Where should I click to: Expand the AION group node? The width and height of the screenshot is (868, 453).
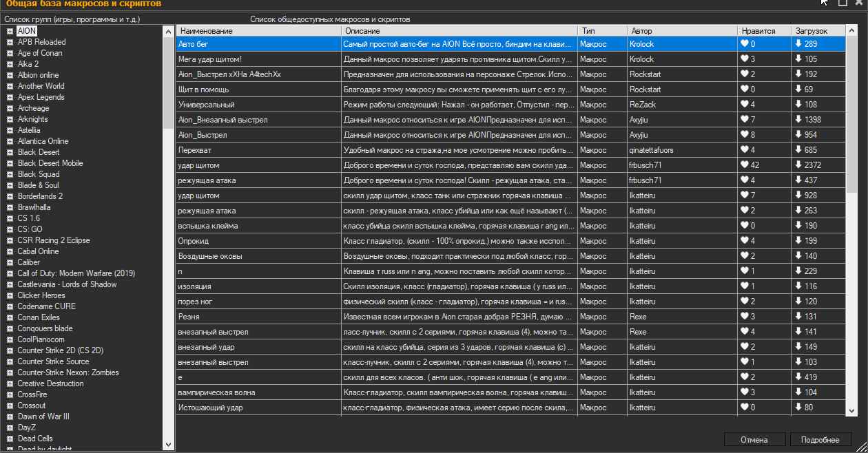(x=10, y=31)
